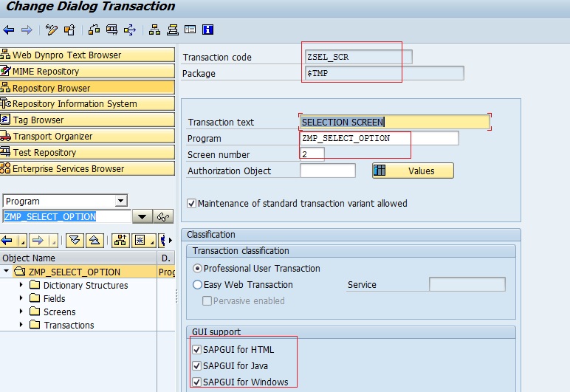
Task: Expand the Fields folder
Action: [x=21, y=298]
